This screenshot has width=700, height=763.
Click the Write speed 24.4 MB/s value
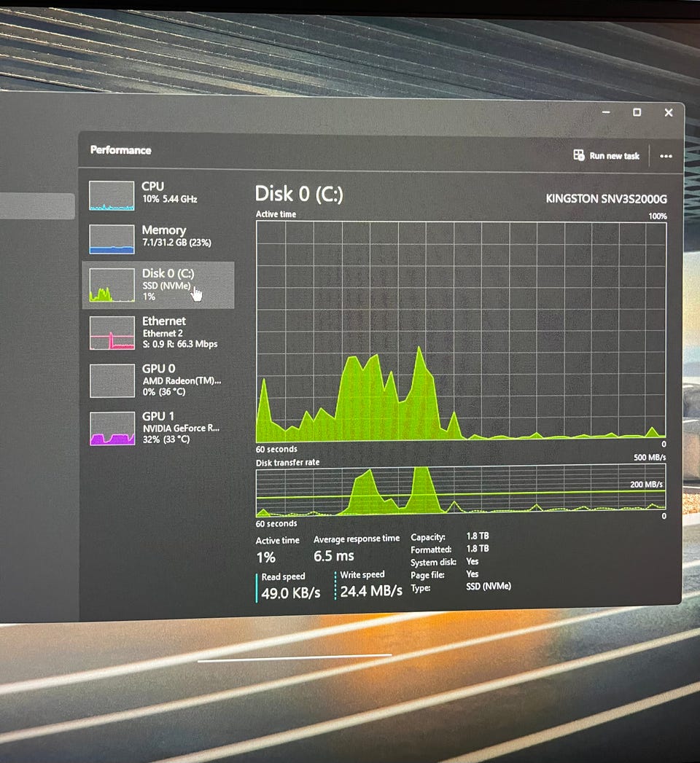pyautogui.click(x=370, y=591)
